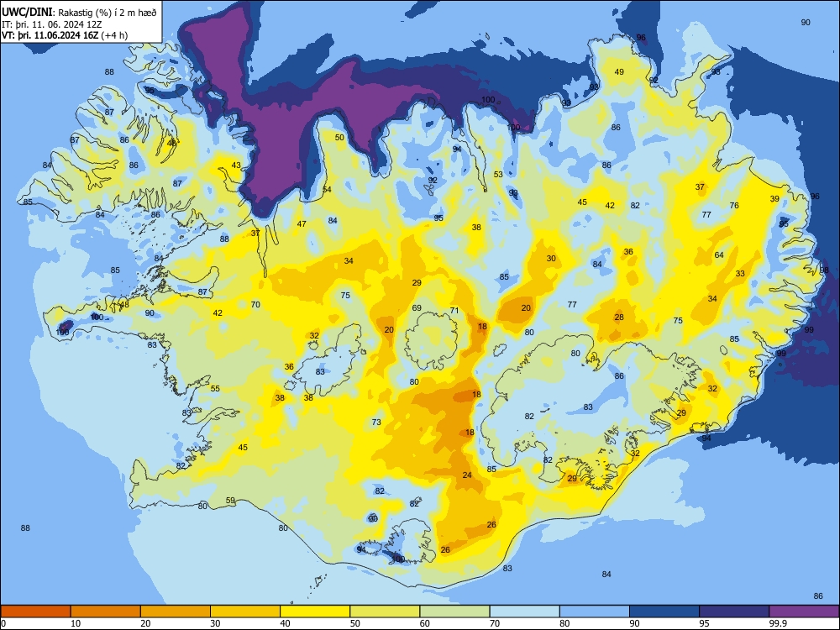
Task: Click the '71' humidity value
Action: [454, 310]
